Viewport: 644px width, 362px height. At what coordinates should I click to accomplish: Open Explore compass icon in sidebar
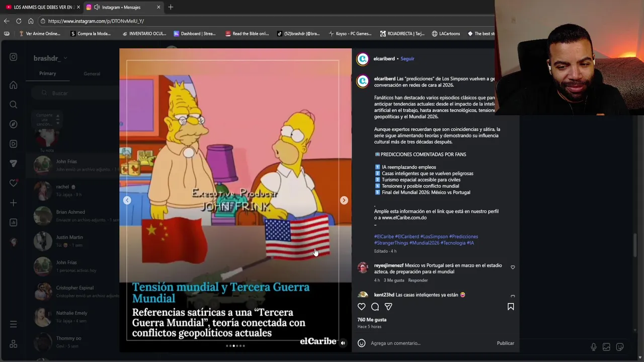tap(14, 124)
